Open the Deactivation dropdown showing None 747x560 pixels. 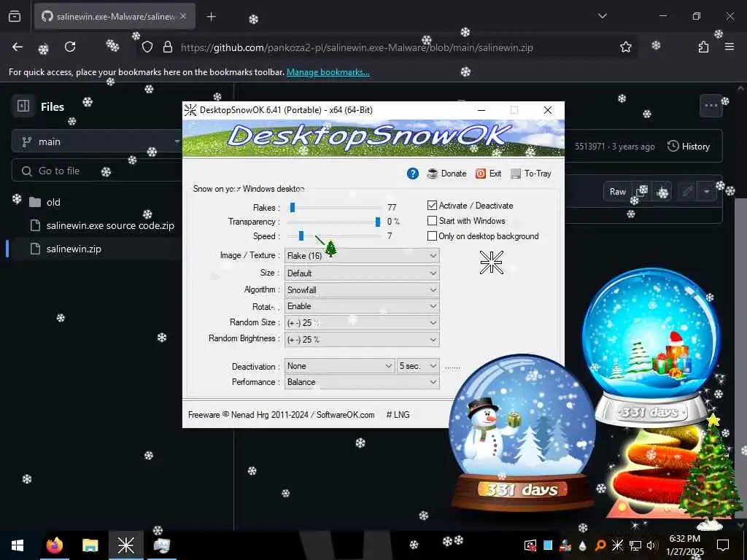pyautogui.click(x=340, y=366)
